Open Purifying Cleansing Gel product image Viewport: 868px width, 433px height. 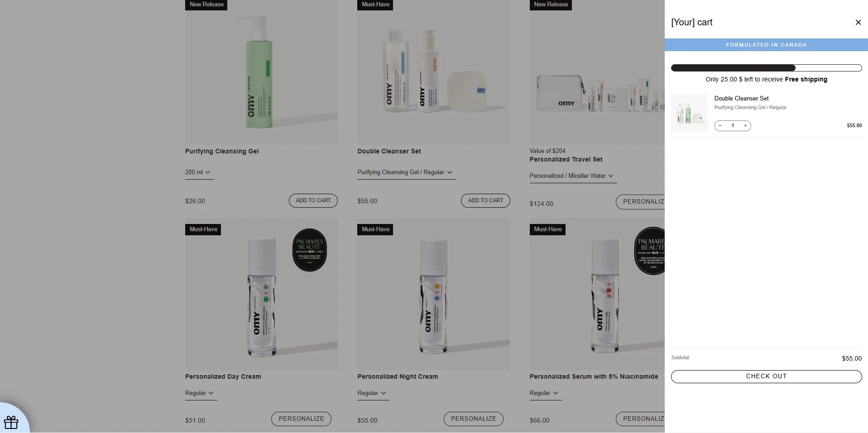tap(261, 72)
